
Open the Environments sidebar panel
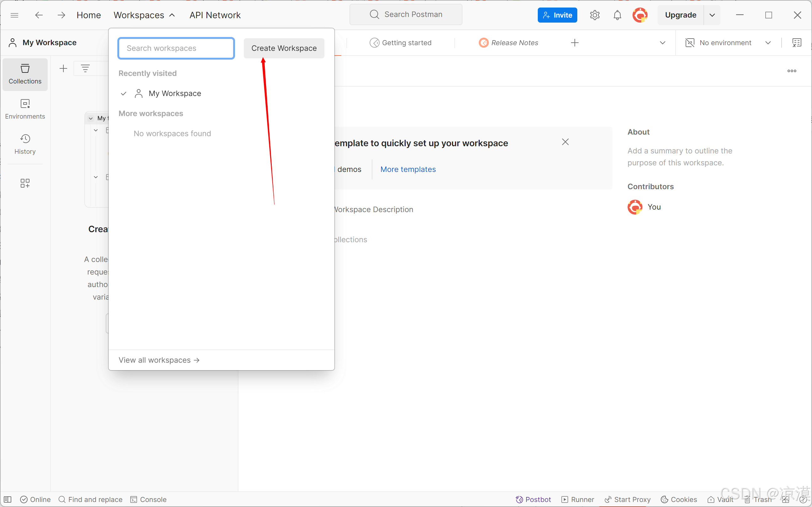pyautogui.click(x=25, y=109)
